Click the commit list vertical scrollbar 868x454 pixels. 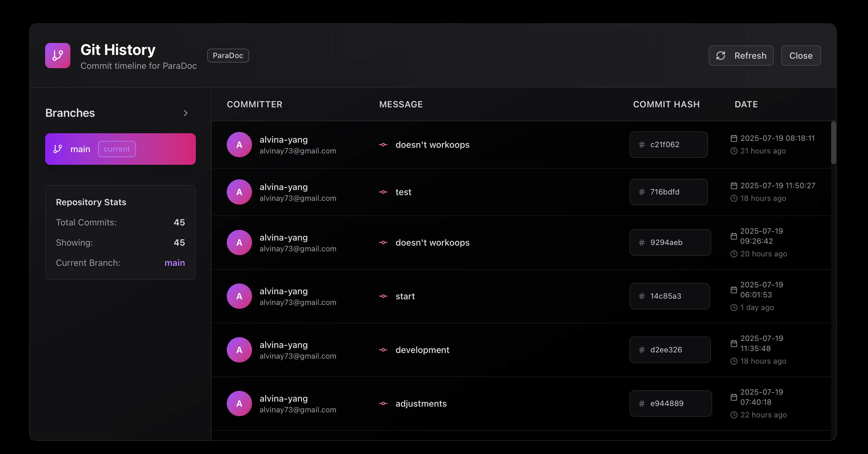[833, 143]
